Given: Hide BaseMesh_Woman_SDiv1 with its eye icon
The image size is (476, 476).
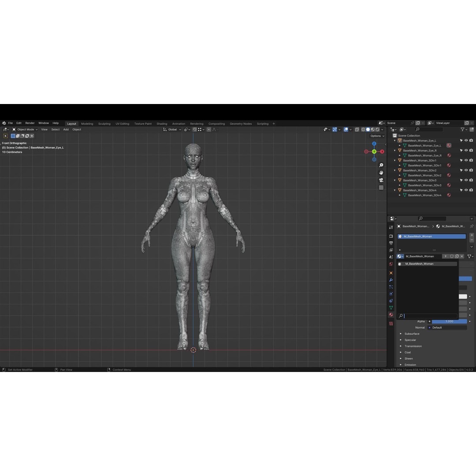Looking at the screenshot, I should point(466,160).
